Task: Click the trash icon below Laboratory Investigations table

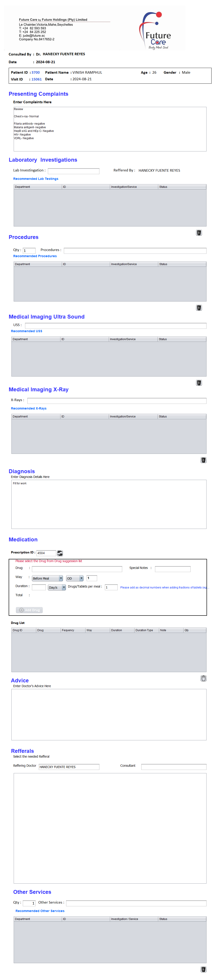Action: 199,233
